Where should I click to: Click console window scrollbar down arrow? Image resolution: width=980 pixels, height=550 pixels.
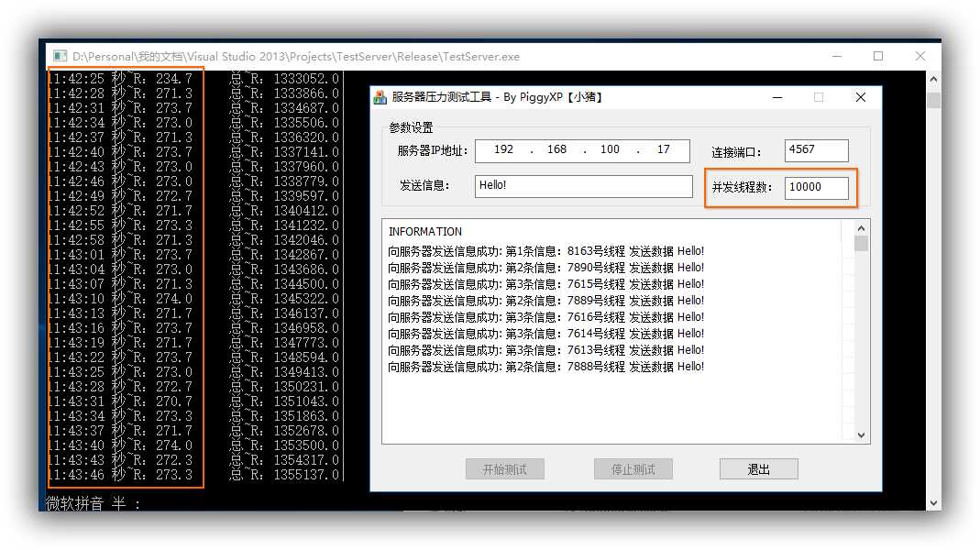coord(933,502)
